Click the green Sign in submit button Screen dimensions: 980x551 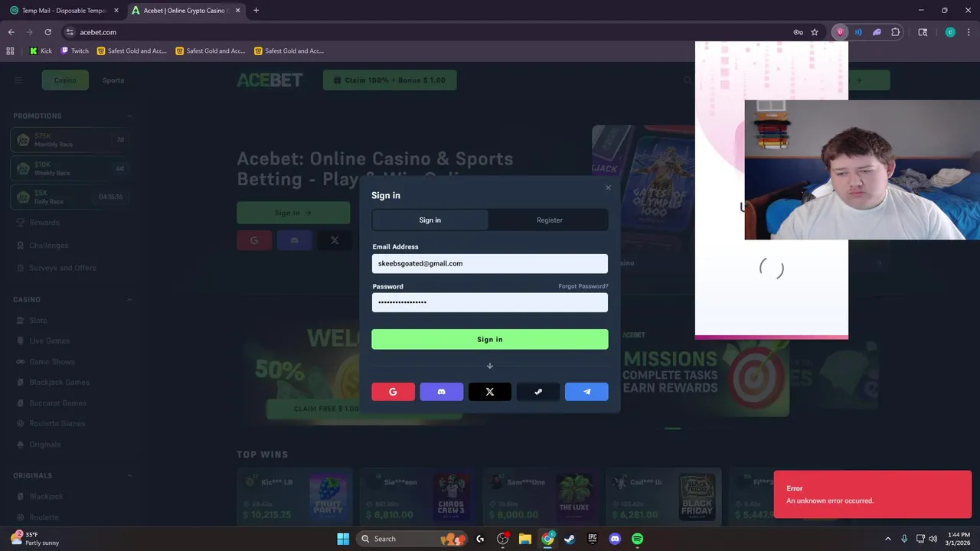[490, 339]
